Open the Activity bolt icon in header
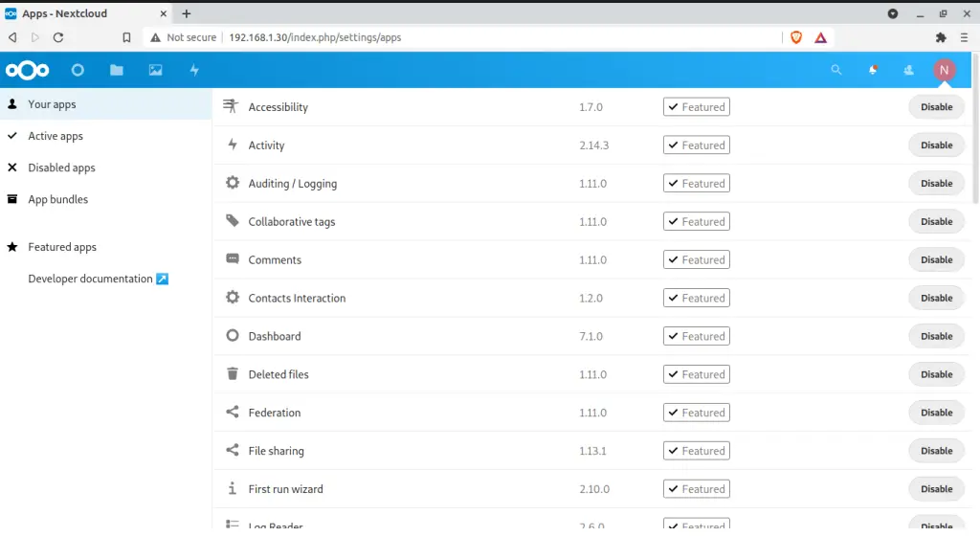Viewport: 980px width, 537px height. pyautogui.click(x=194, y=70)
